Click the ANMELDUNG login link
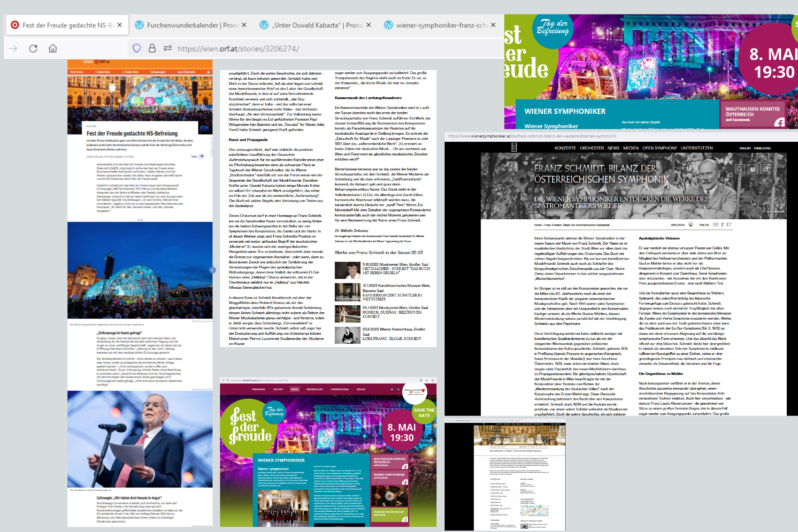 [762, 148]
